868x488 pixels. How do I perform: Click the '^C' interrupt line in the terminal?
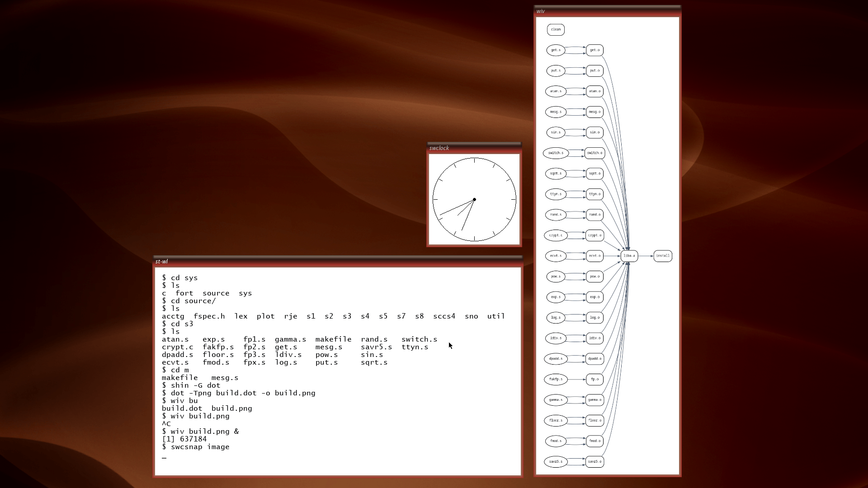(x=166, y=424)
